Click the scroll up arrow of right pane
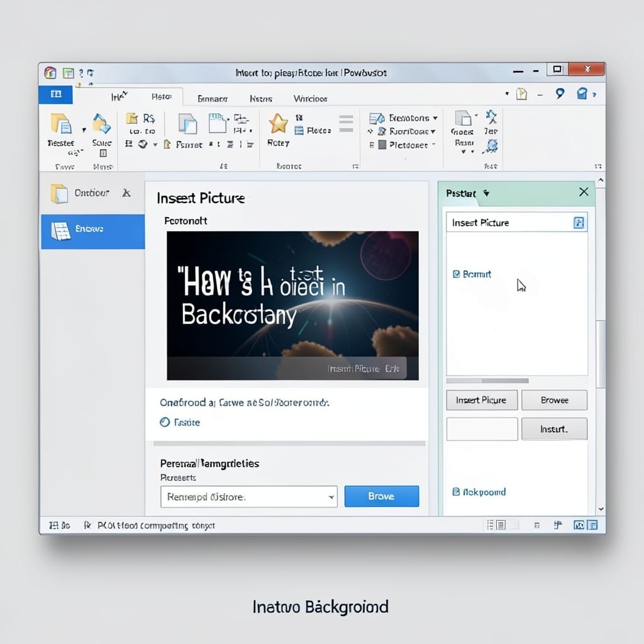644x644 pixels. pyautogui.click(x=601, y=180)
